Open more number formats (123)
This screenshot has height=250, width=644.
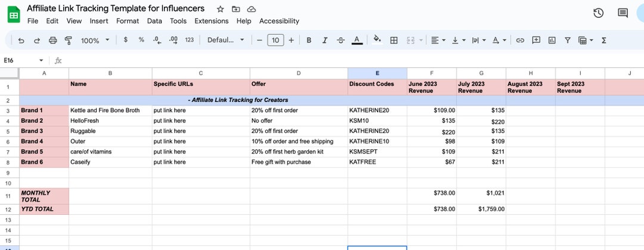point(190,40)
